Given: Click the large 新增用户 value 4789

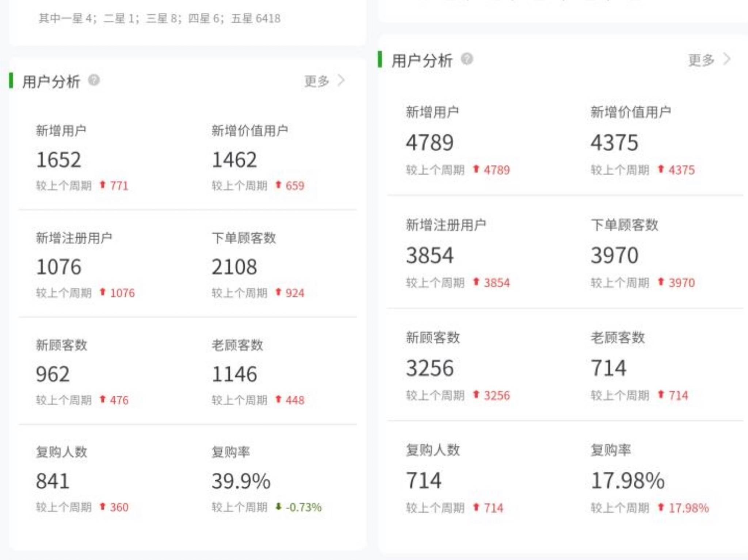Looking at the screenshot, I should pyautogui.click(x=430, y=142).
